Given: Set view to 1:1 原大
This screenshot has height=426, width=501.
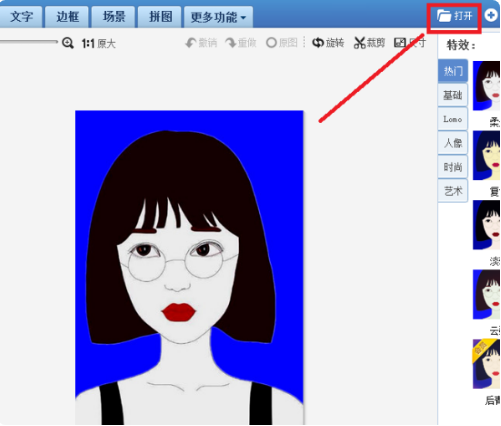Looking at the screenshot, I should click(98, 43).
